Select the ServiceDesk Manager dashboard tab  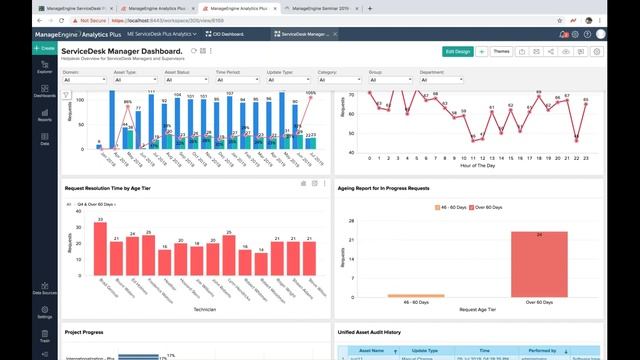coord(302,34)
